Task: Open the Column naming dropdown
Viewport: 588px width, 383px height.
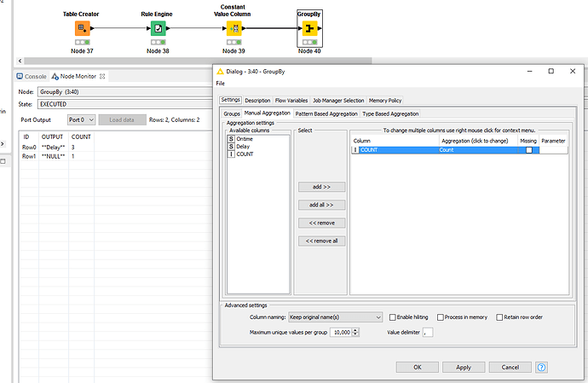Action: click(335, 317)
